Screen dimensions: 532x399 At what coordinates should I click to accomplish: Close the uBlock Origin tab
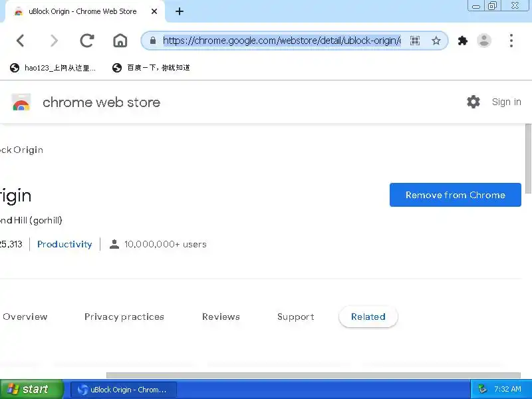point(154,11)
